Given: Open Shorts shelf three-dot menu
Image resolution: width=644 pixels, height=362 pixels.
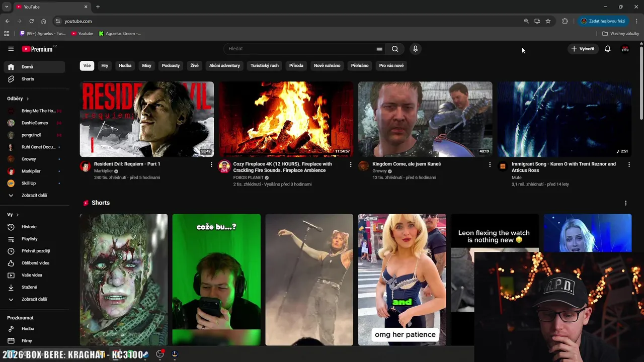Looking at the screenshot, I should pos(626,203).
